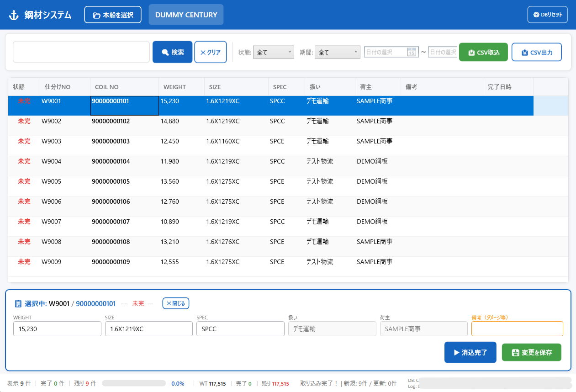Click the progress bar in status bar
The height and width of the screenshot is (392, 576).
pos(134,383)
